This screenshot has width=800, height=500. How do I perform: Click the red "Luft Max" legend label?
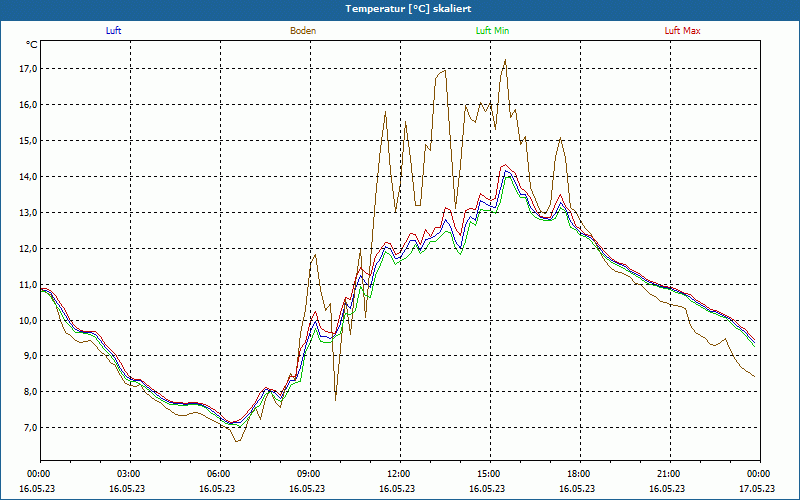(x=682, y=31)
